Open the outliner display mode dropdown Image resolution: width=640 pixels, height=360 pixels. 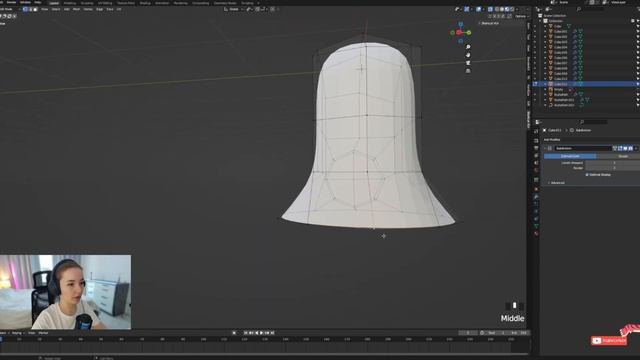click(x=548, y=9)
